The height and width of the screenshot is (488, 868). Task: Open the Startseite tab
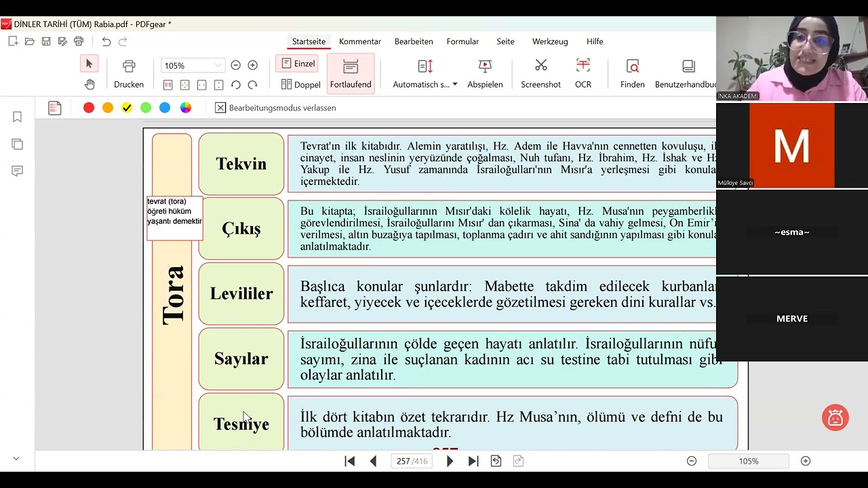[x=309, y=41]
